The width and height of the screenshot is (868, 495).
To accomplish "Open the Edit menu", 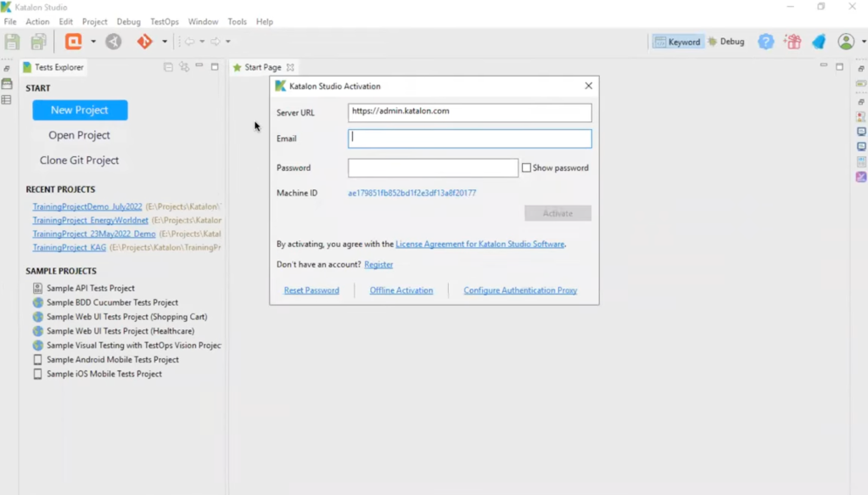I will pos(66,21).
